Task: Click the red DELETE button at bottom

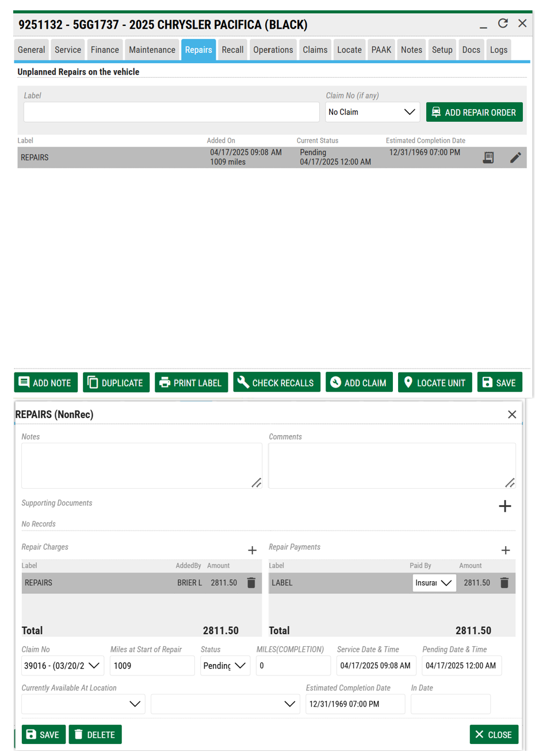Action: (x=95, y=735)
